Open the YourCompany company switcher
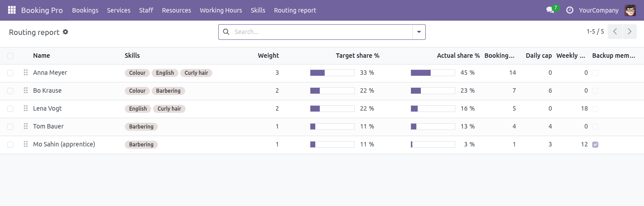This screenshot has width=644, height=206. pos(599,10)
